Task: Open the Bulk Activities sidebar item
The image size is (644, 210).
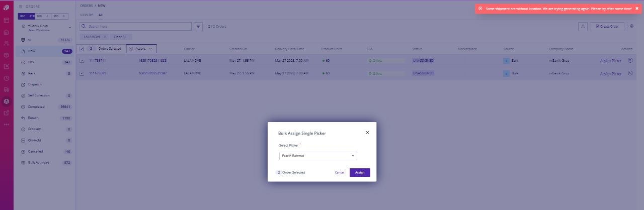Action: (46, 163)
